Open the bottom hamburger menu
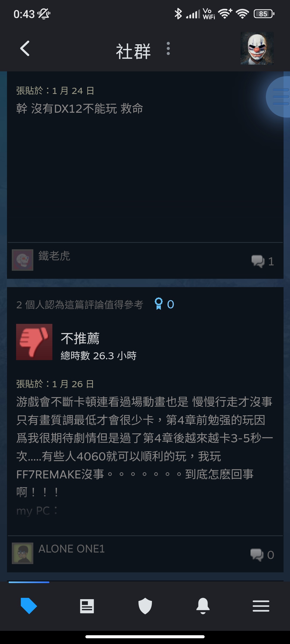This screenshot has width=290, height=644. coord(261,606)
